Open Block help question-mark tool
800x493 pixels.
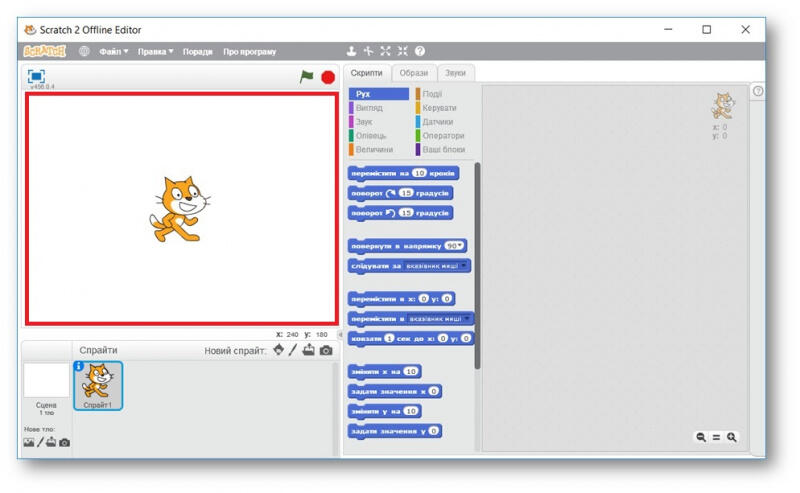(x=420, y=51)
